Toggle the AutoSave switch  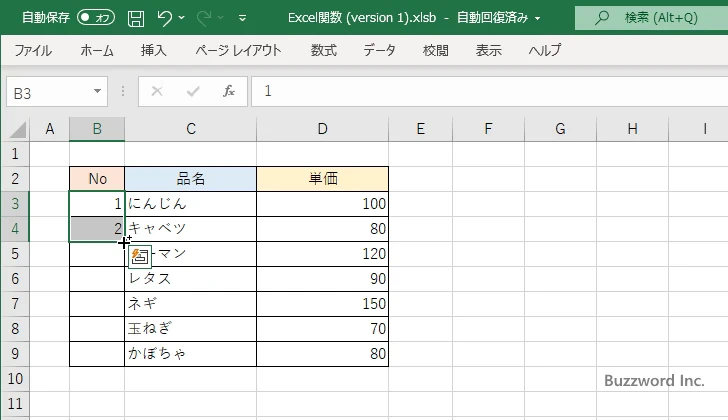96,17
